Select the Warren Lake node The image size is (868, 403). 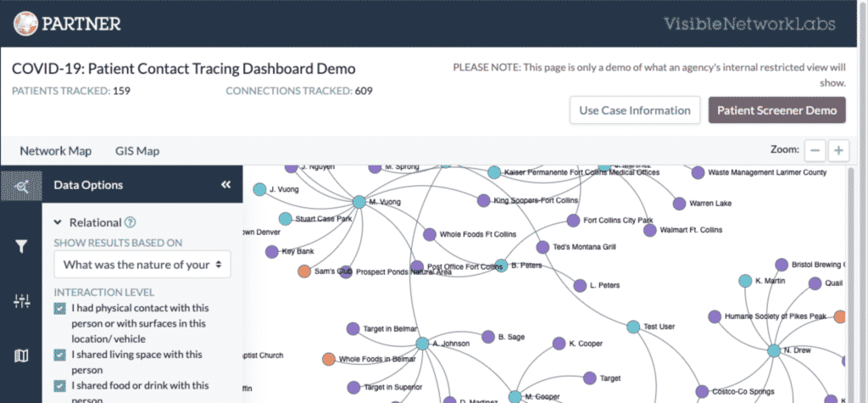679,204
